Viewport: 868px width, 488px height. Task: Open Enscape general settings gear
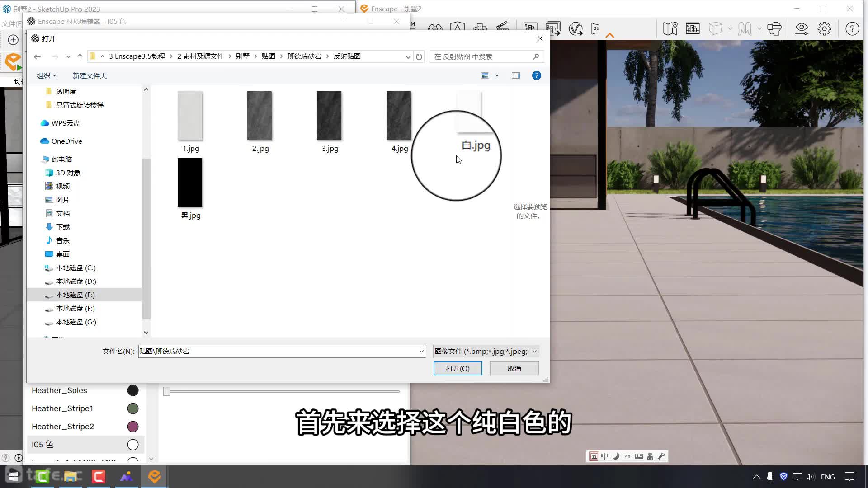tap(824, 28)
